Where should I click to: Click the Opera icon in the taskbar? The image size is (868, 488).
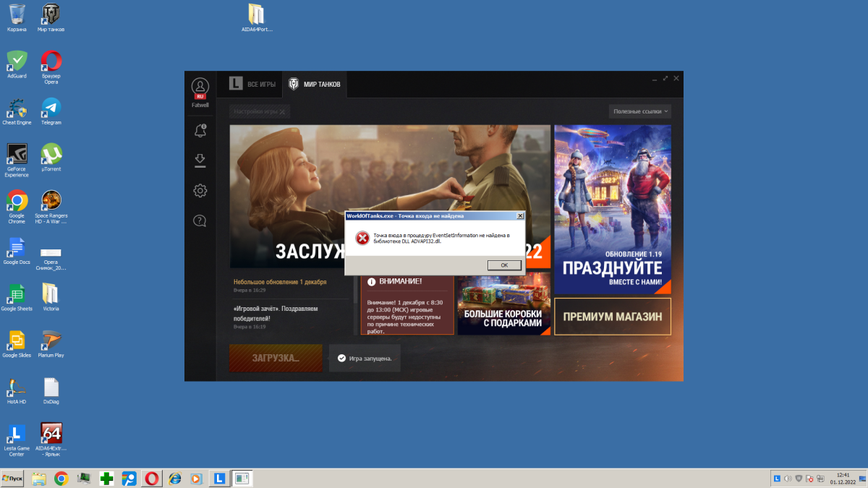152,479
